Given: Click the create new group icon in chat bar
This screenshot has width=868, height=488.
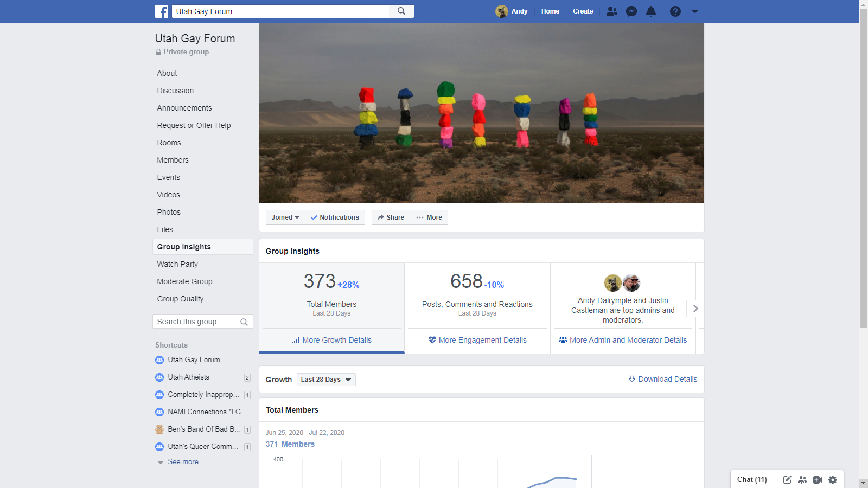Looking at the screenshot, I should pyautogui.click(x=802, y=480).
